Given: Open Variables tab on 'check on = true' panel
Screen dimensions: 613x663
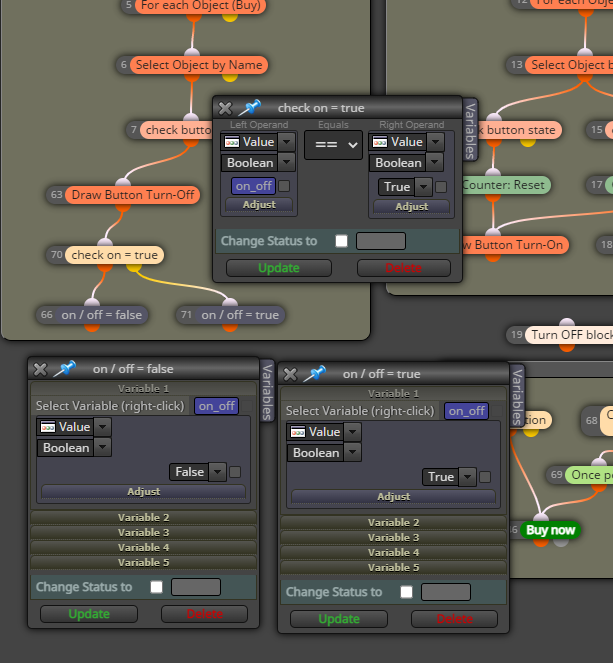Looking at the screenshot, I should click(470, 131).
